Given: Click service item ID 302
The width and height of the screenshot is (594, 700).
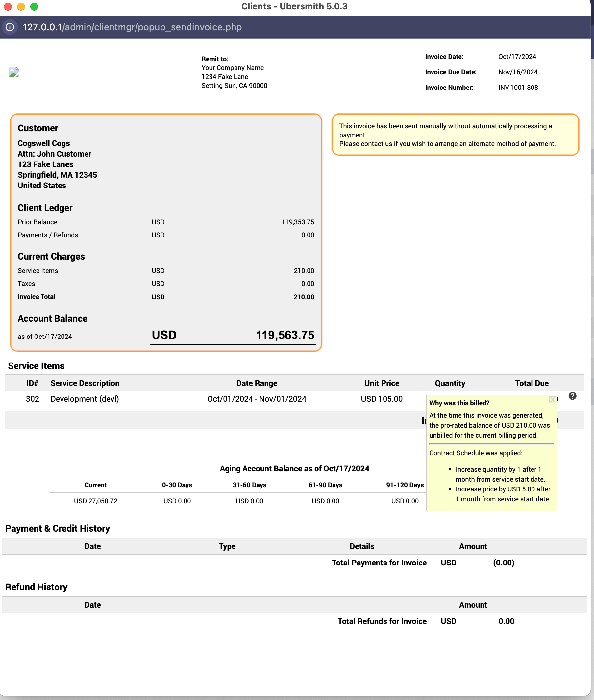Looking at the screenshot, I should [x=32, y=399].
